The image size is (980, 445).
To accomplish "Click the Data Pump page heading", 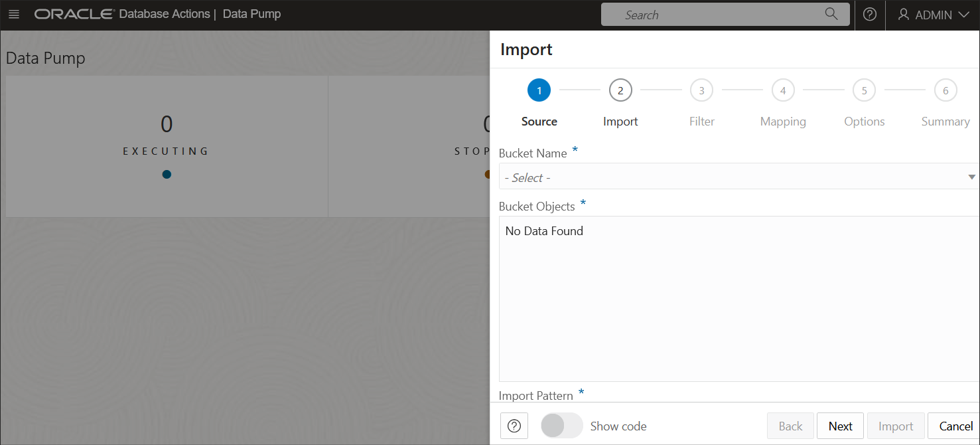I will (x=46, y=58).
